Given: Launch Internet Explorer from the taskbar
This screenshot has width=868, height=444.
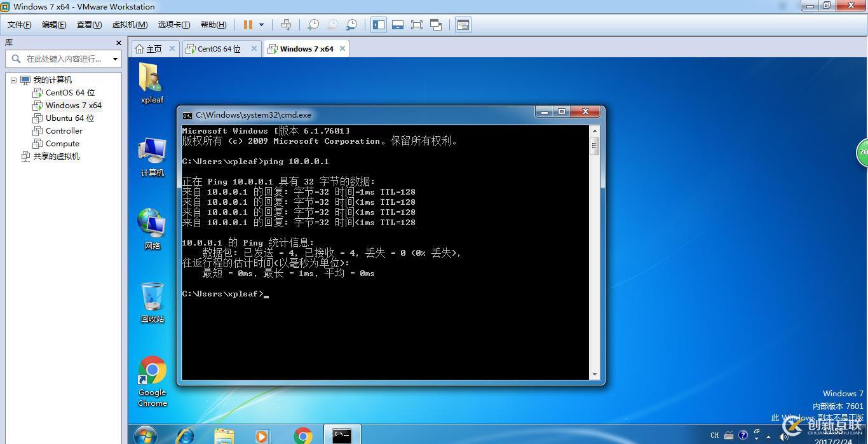Looking at the screenshot, I should click(185, 436).
